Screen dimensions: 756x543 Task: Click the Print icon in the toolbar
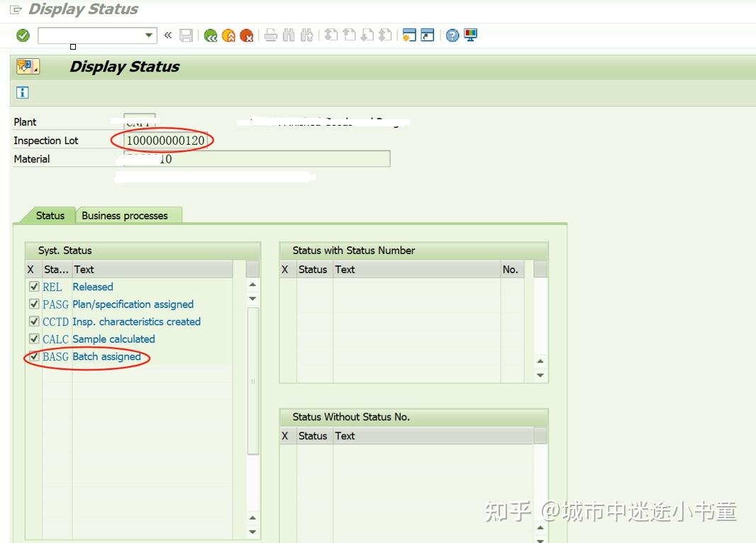pyautogui.click(x=269, y=35)
